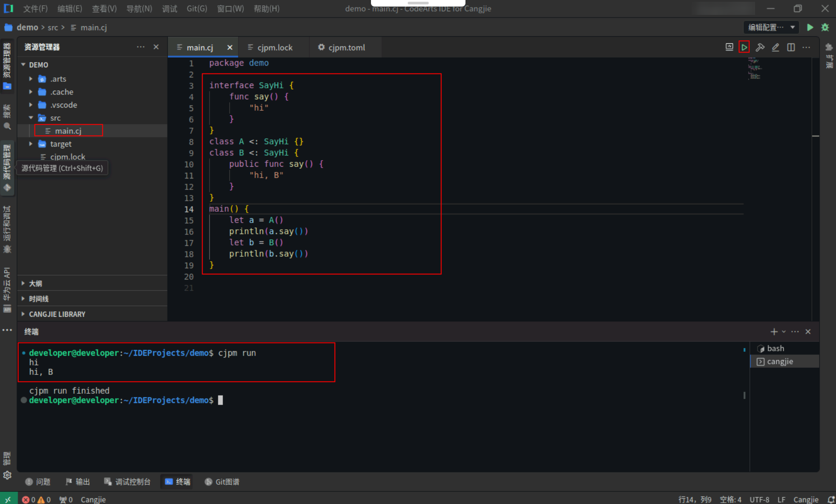836x504 pixels.
Task: Select the bash terminal session
Action: (x=784, y=348)
